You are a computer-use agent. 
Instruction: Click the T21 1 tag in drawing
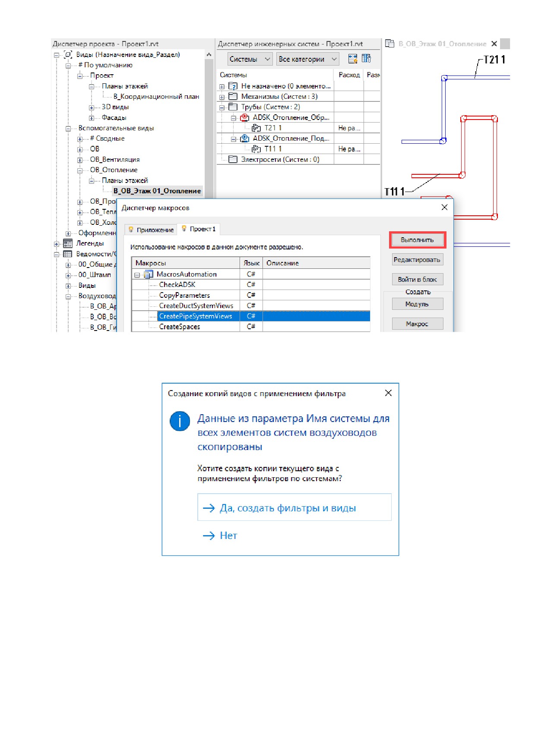pyautogui.click(x=494, y=60)
